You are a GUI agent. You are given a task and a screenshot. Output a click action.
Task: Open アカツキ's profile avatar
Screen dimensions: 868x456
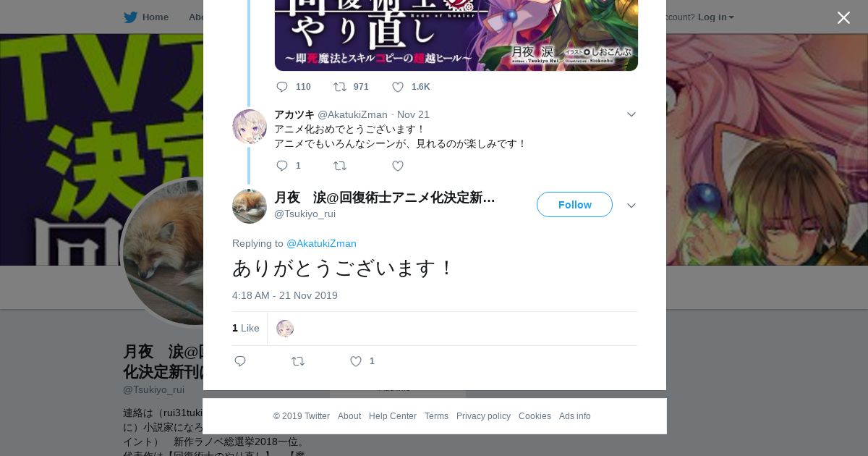pyautogui.click(x=250, y=127)
